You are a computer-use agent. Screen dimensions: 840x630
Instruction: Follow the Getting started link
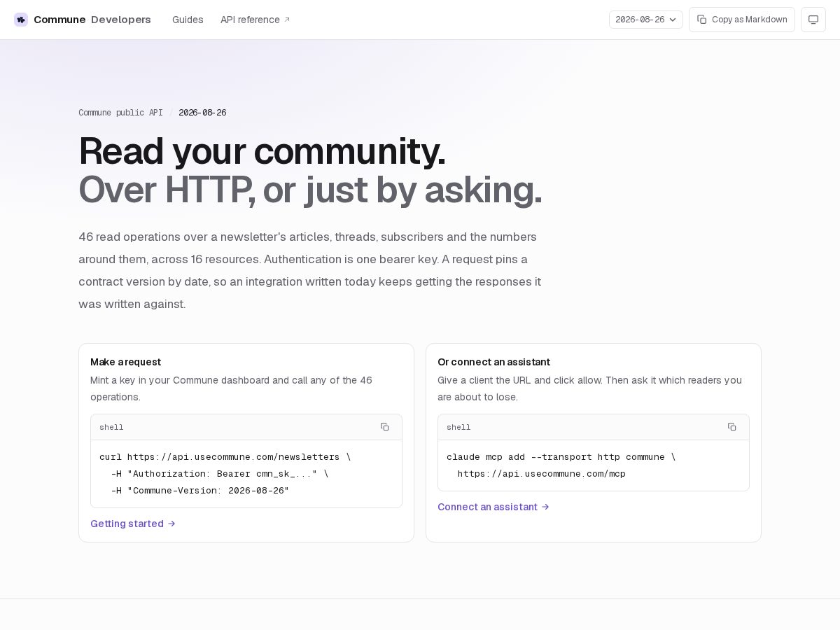133,524
